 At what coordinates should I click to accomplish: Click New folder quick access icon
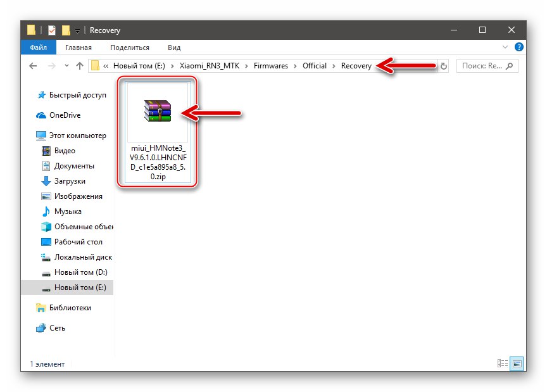[66, 30]
